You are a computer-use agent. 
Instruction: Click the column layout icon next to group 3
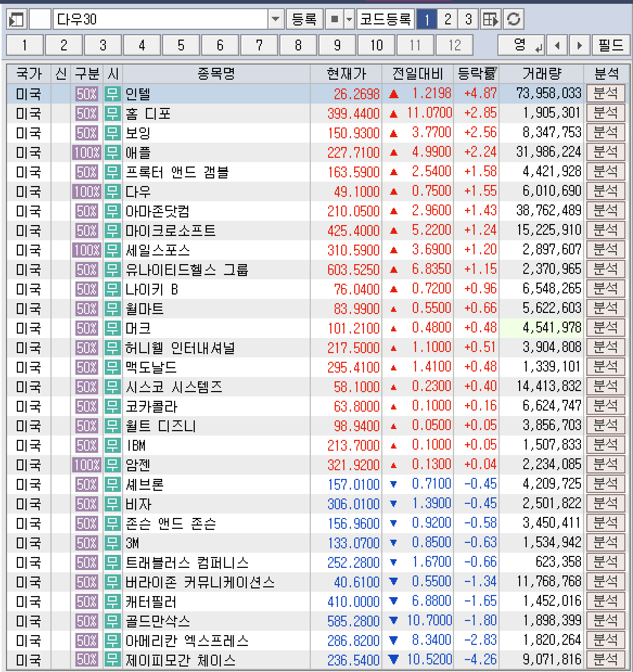click(x=490, y=20)
